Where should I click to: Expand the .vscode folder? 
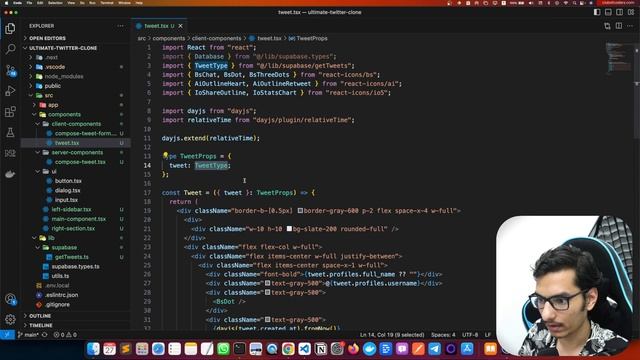coord(76,67)
